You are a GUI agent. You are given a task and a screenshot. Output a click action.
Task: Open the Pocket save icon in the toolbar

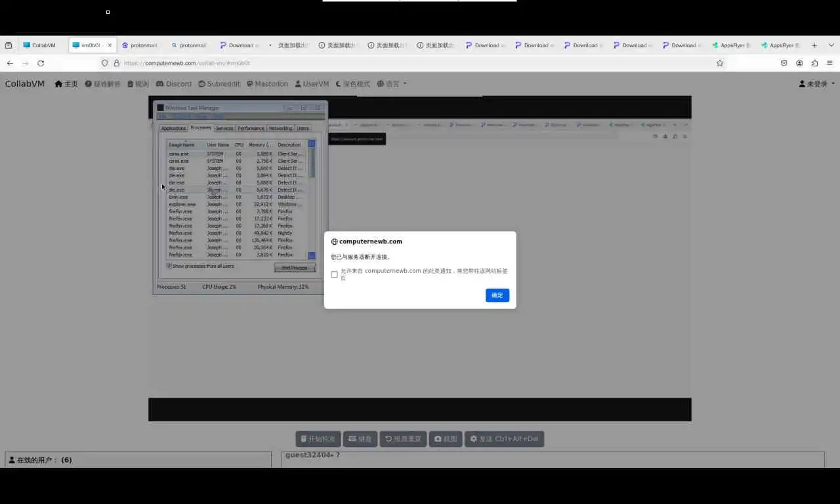click(784, 63)
